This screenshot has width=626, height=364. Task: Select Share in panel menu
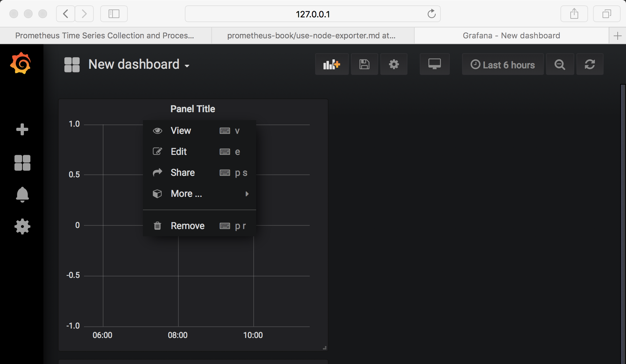pos(199,173)
